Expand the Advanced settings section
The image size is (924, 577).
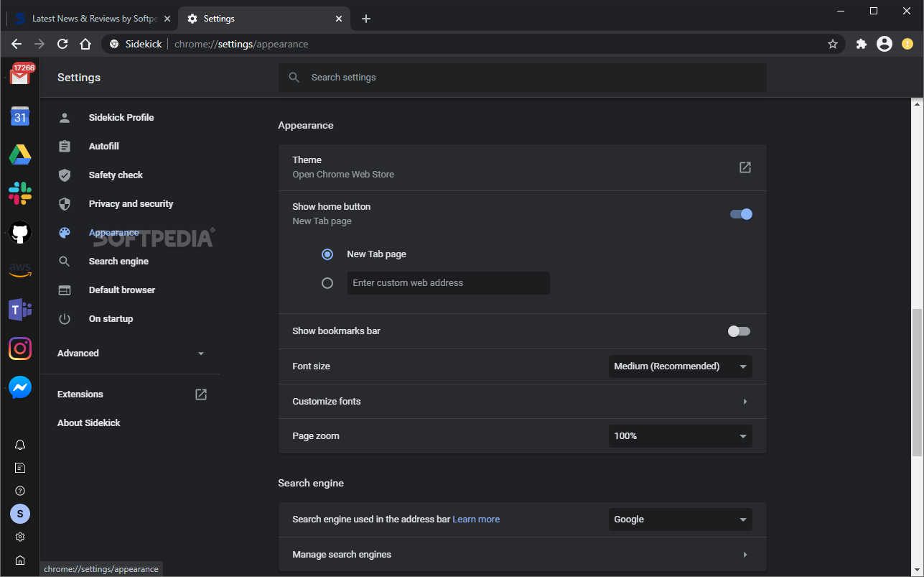point(131,354)
